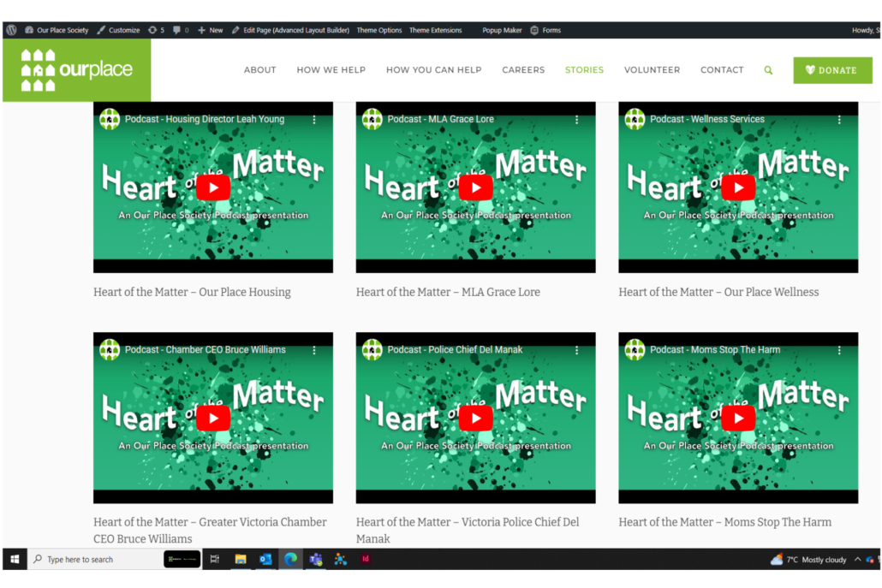Open 'Heart of the Matter – Moms Stop The Harm'
The width and height of the screenshot is (882, 588).
tap(725, 522)
